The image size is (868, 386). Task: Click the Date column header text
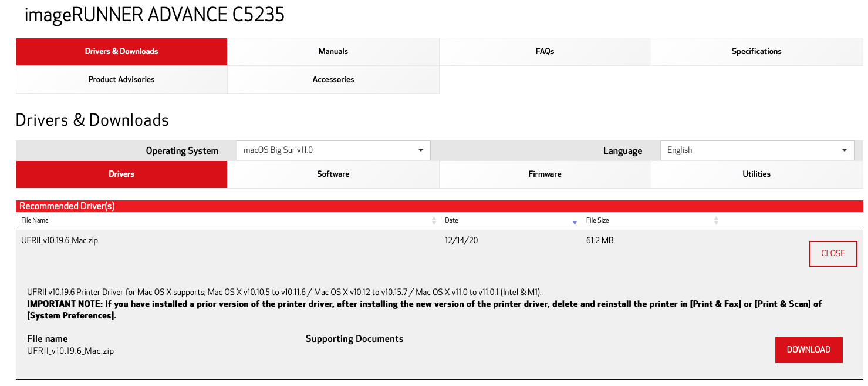(451, 220)
